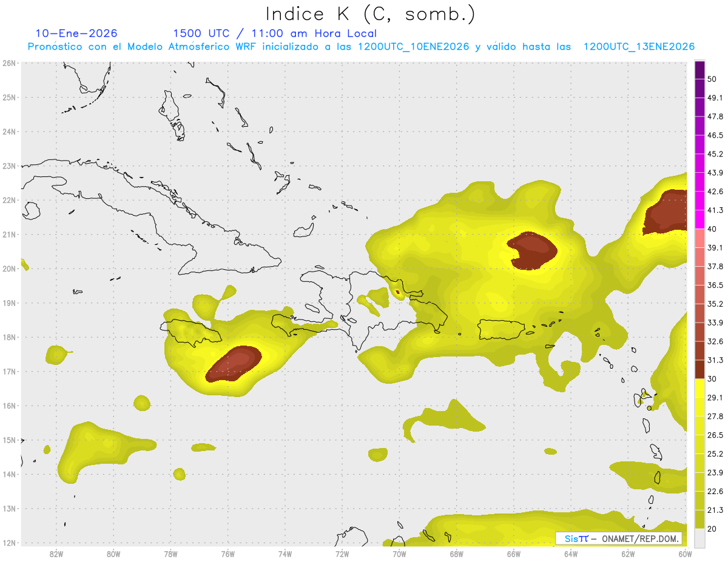
Task: Click the colorbar value 27.8
Action: (715, 416)
